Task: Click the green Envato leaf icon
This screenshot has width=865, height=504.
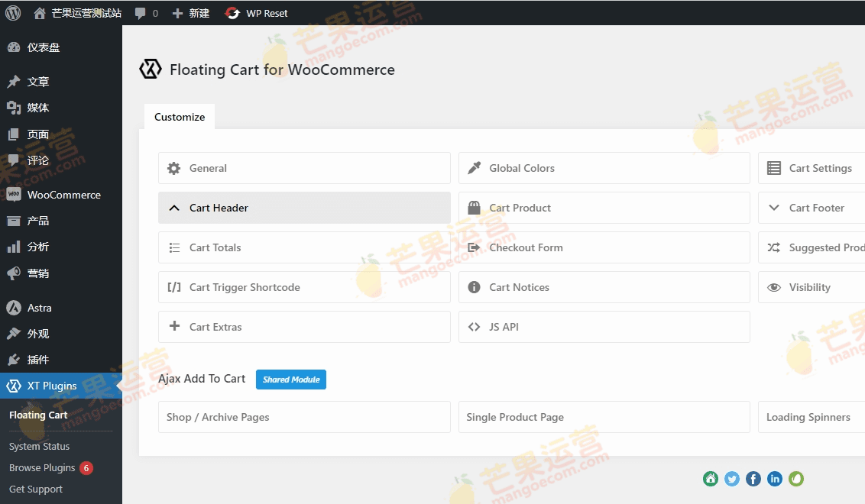Action: pyautogui.click(x=796, y=479)
